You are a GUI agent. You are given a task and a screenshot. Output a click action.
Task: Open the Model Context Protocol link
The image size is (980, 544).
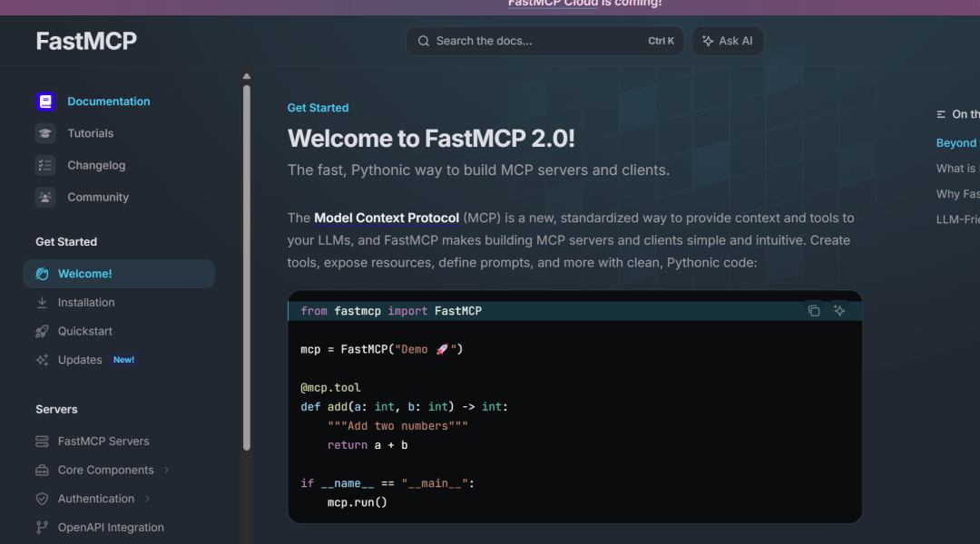pyautogui.click(x=387, y=218)
